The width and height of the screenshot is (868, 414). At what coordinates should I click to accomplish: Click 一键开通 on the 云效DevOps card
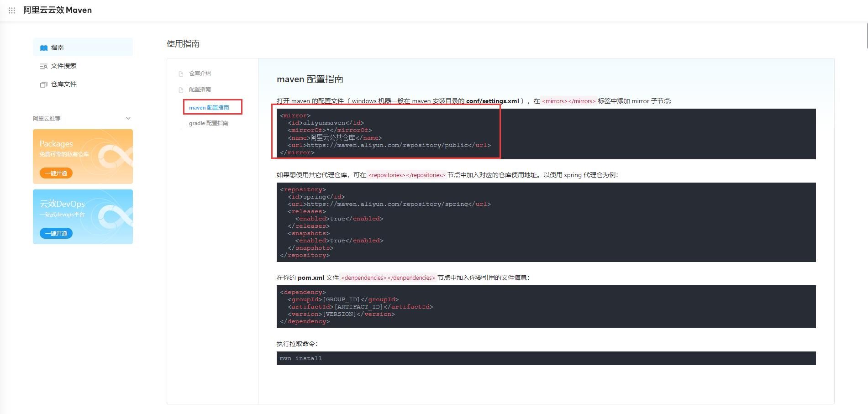point(56,233)
